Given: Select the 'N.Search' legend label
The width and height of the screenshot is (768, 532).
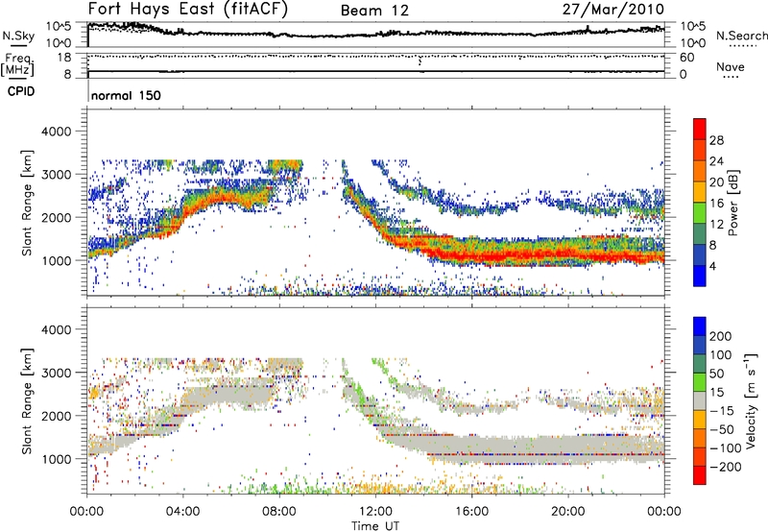Looking at the screenshot, I should point(741,36).
